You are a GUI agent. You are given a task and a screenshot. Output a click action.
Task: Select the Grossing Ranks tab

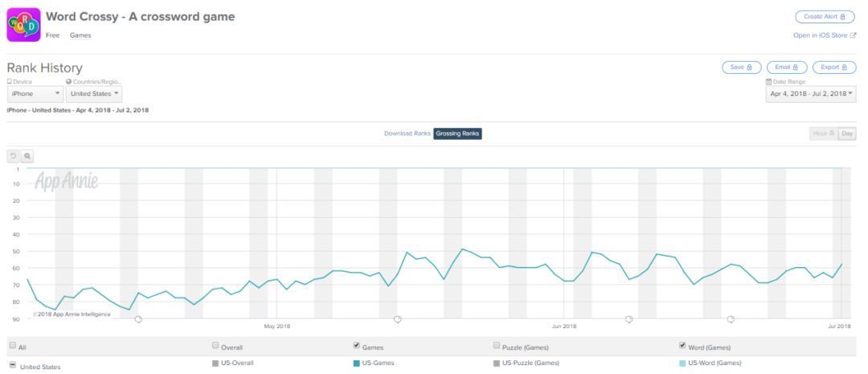[457, 134]
